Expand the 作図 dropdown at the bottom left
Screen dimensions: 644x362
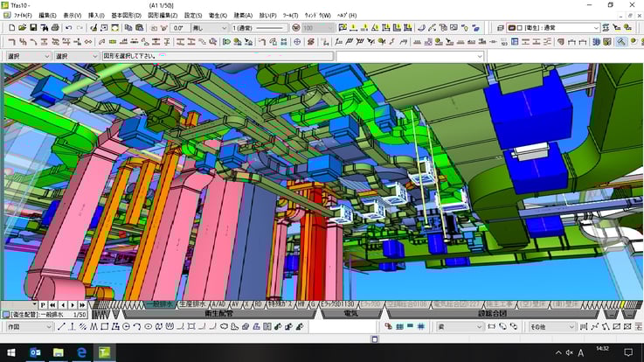48,327
